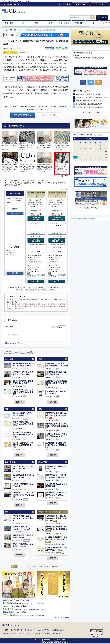Open the 初月購読料無料 campaign banner
110x644 pixels.
pyautogui.click(x=91, y=171)
